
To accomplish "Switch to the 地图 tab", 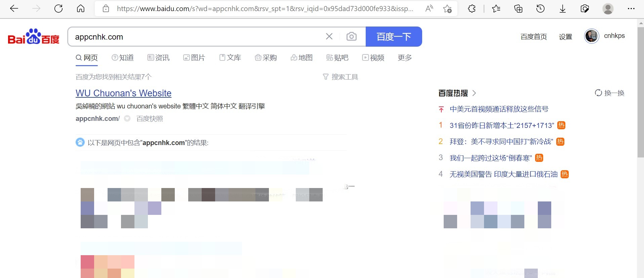I will (x=301, y=58).
